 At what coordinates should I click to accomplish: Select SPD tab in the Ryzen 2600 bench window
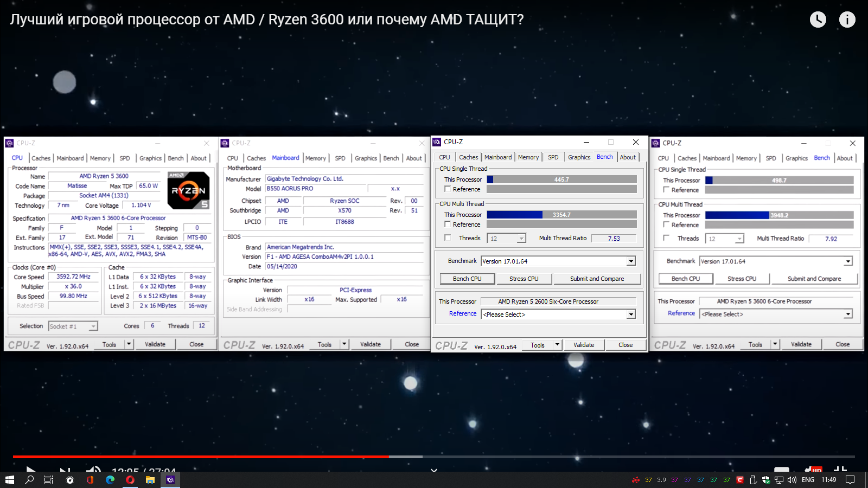pos(553,157)
